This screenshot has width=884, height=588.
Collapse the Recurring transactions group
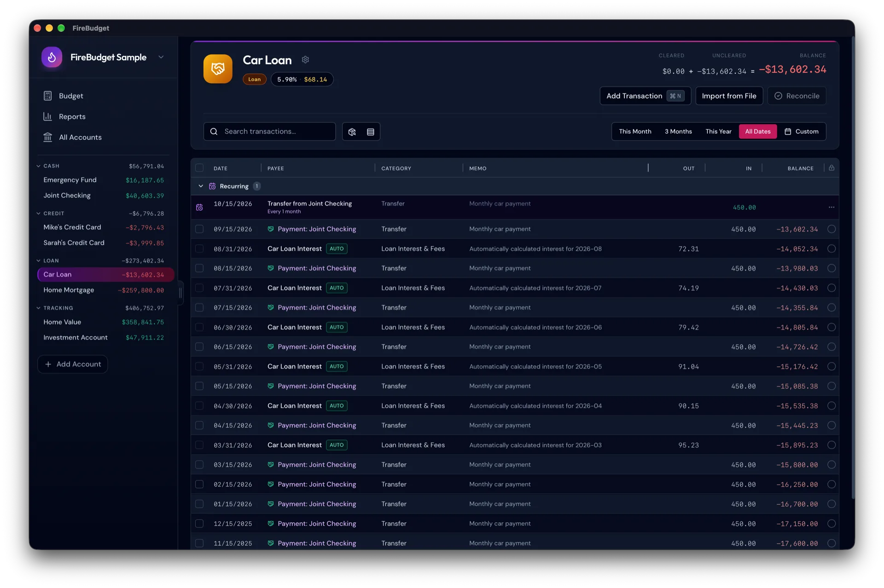[x=201, y=186]
